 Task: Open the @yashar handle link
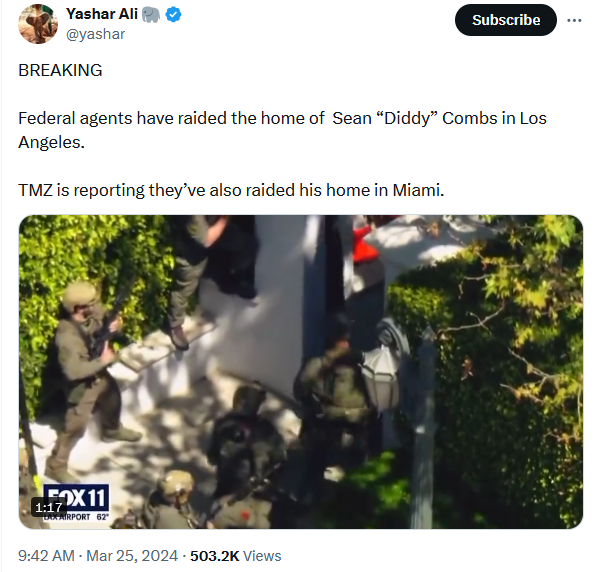click(95, 34)
